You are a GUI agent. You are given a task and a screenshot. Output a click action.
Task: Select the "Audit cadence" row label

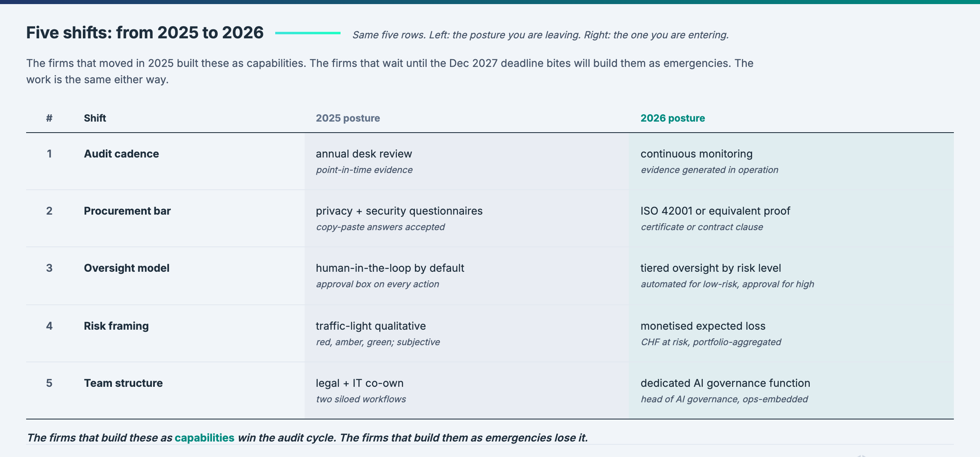[x=121, y=154]
